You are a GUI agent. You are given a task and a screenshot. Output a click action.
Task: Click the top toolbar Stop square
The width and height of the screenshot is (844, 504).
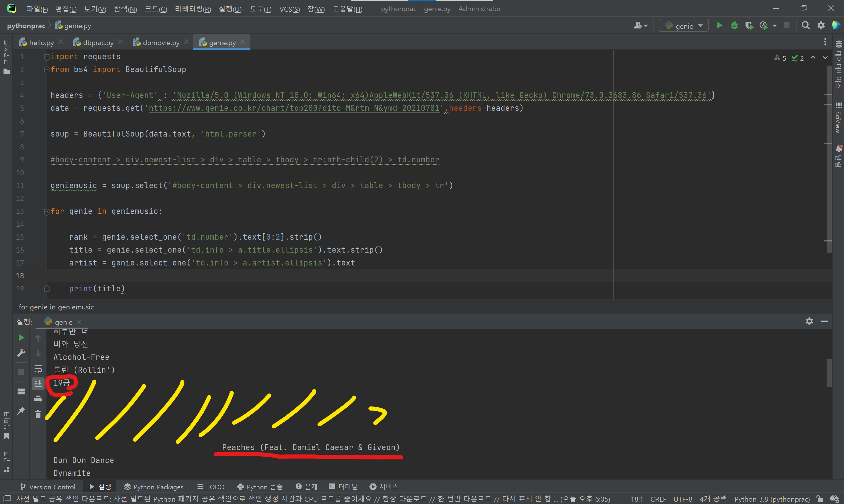click(786, 25)
